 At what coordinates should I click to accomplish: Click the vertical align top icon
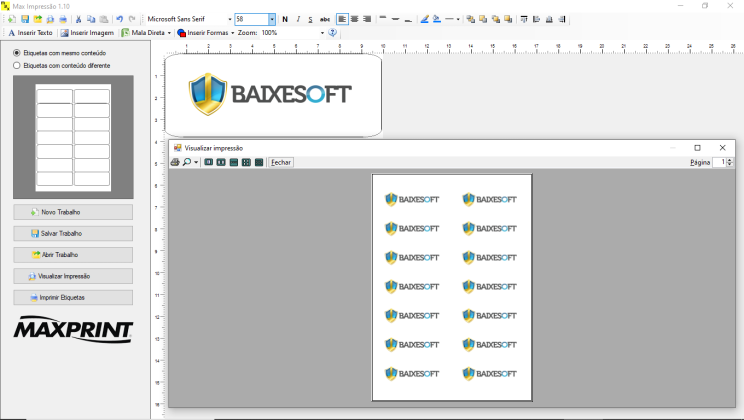(x=383, y=19)
